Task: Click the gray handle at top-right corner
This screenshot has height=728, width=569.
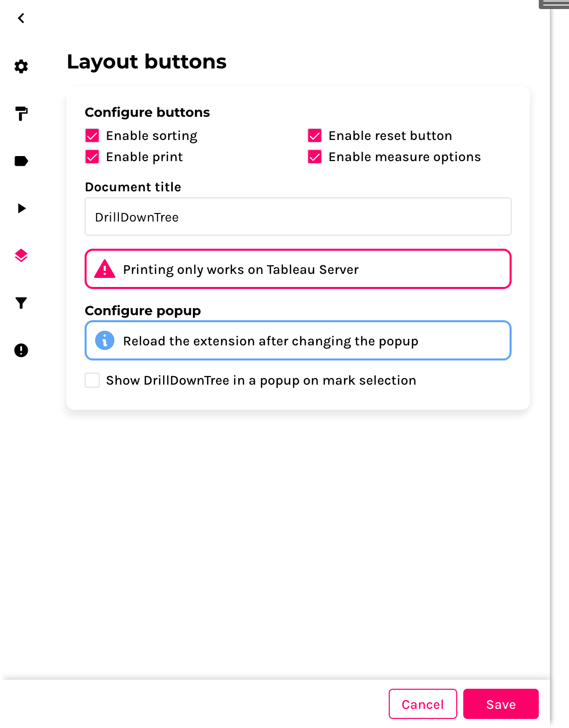Action: click(x=554, y=5)
